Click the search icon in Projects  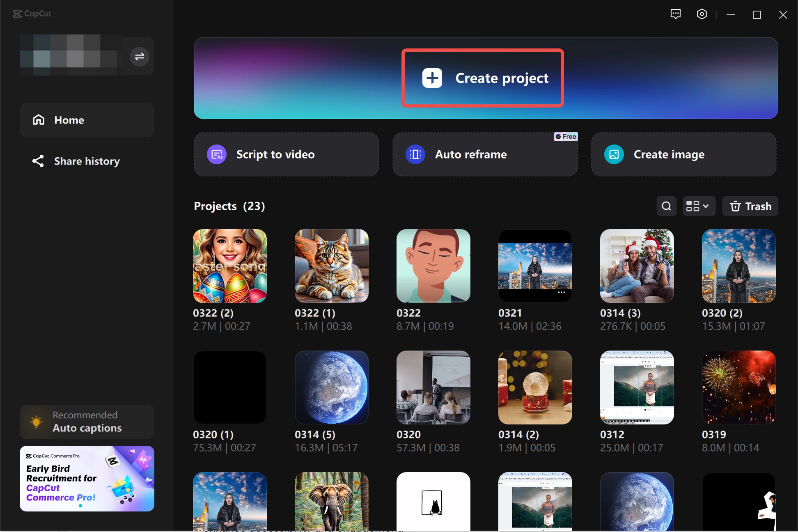[666, 206]
